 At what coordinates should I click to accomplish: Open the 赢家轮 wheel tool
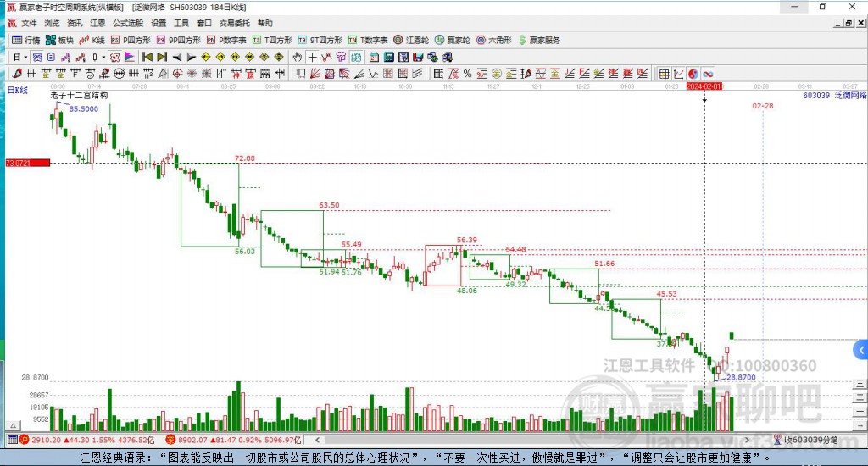coord(453,40)
